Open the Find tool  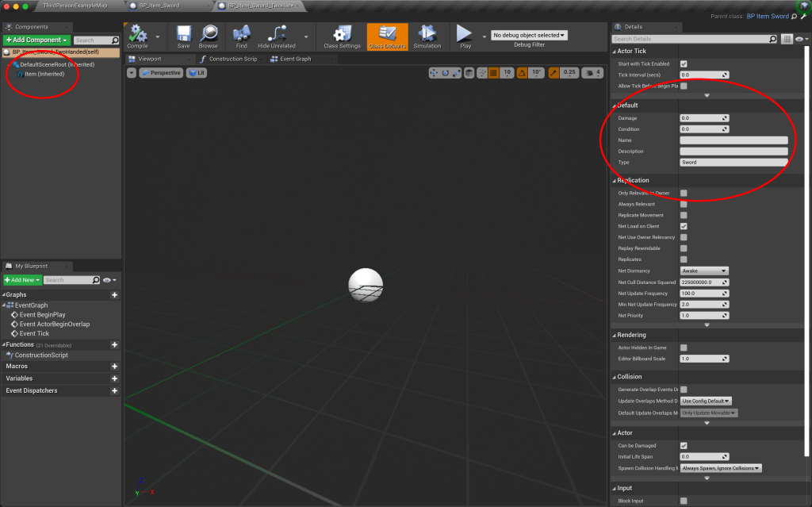[x=242, y=33]
